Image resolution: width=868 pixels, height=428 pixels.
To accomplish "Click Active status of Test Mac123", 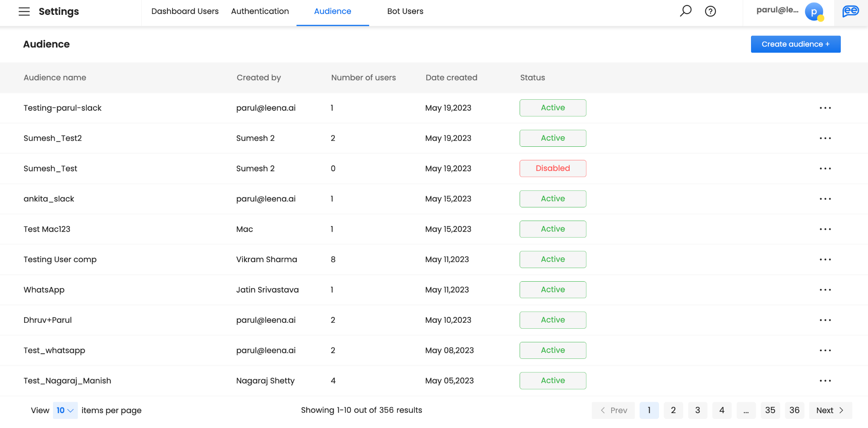I will tap(553, 229).
